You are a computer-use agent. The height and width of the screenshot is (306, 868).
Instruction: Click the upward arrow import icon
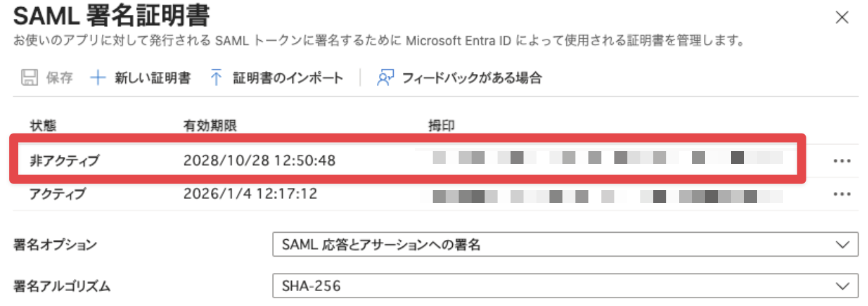click(216, 78)
